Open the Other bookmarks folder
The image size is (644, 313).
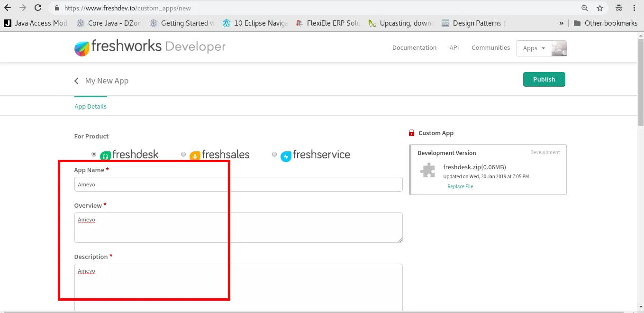coord(606,23)
